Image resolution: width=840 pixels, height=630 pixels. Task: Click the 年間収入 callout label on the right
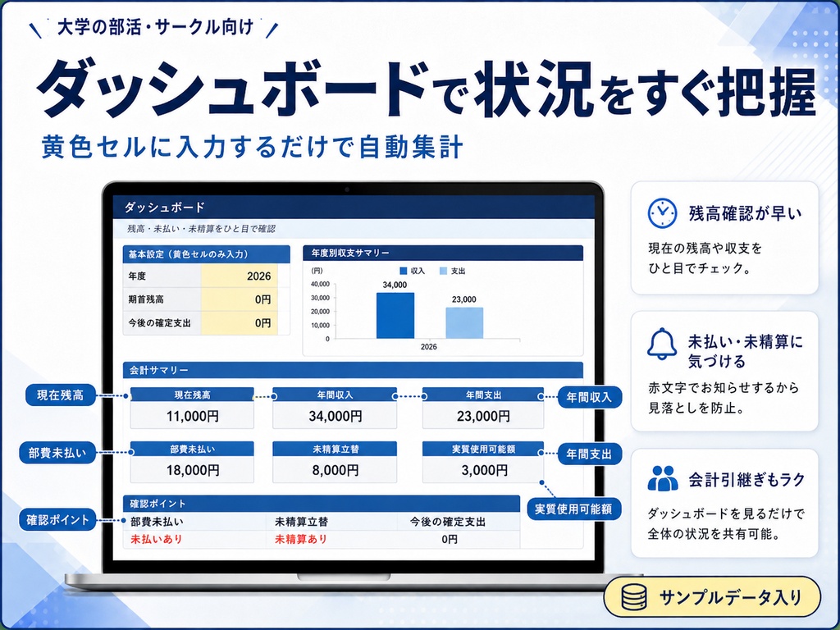tap(589, 397)
